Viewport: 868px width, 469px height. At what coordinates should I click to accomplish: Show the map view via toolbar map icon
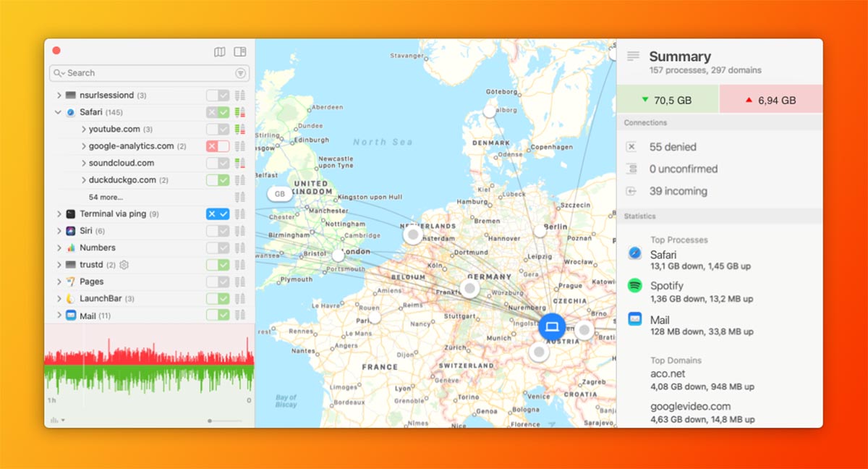(x=220, y=51)
